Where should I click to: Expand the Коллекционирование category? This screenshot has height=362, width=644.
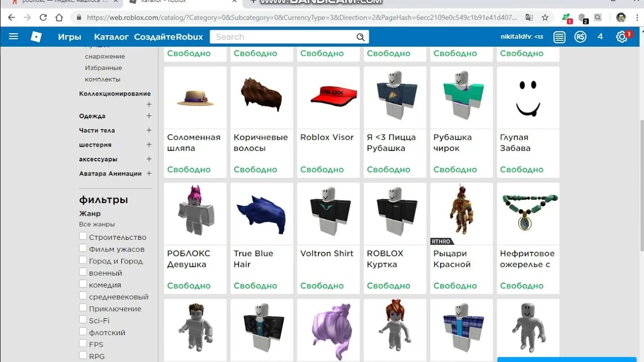pos(149,105)
